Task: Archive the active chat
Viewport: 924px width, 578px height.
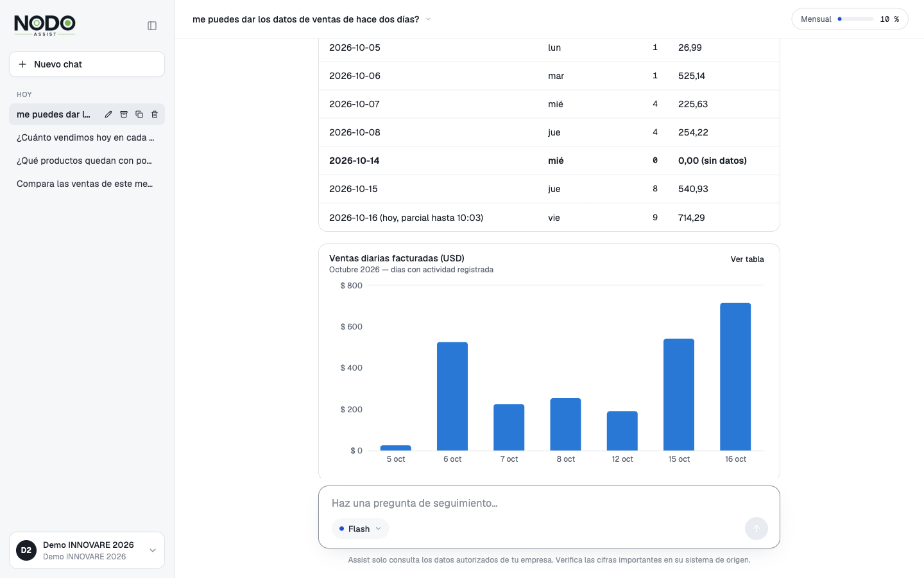Action: (124, 114)
